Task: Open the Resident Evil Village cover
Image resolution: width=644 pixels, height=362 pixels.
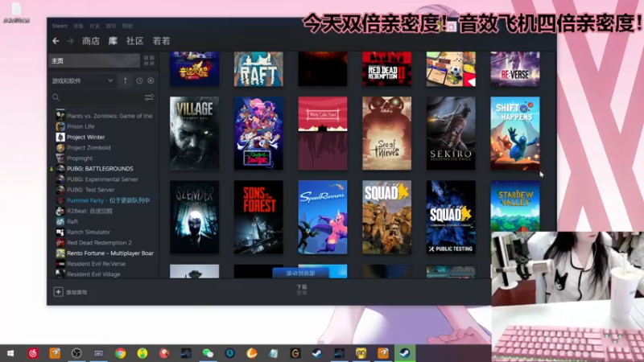Action: pyautogui.click(x=194, y=134)
